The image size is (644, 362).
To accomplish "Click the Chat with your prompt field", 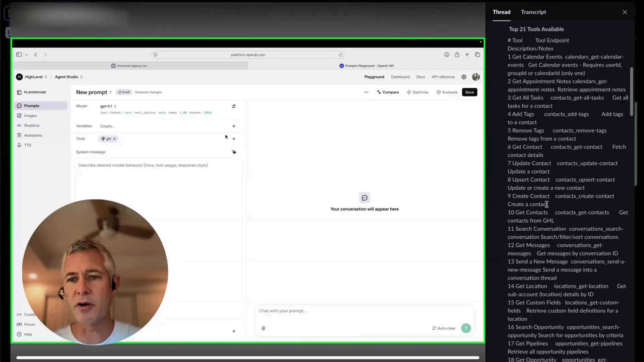I will 365,311.
